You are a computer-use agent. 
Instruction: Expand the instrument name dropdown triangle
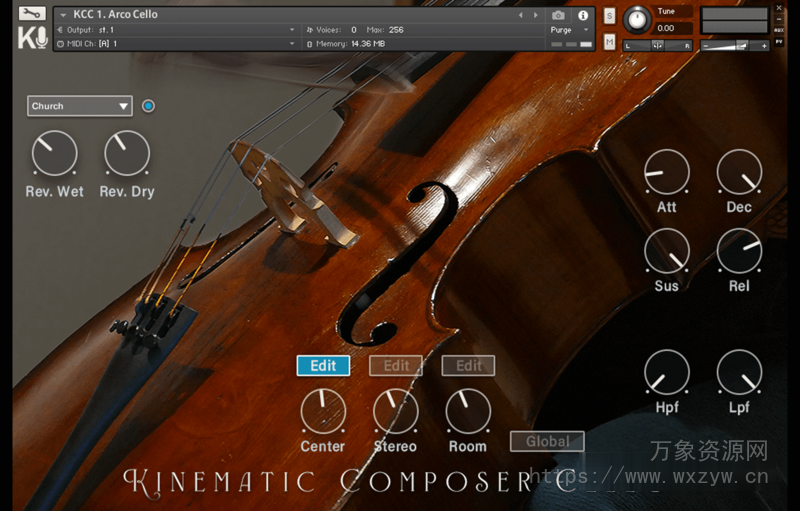click(63, 15)
